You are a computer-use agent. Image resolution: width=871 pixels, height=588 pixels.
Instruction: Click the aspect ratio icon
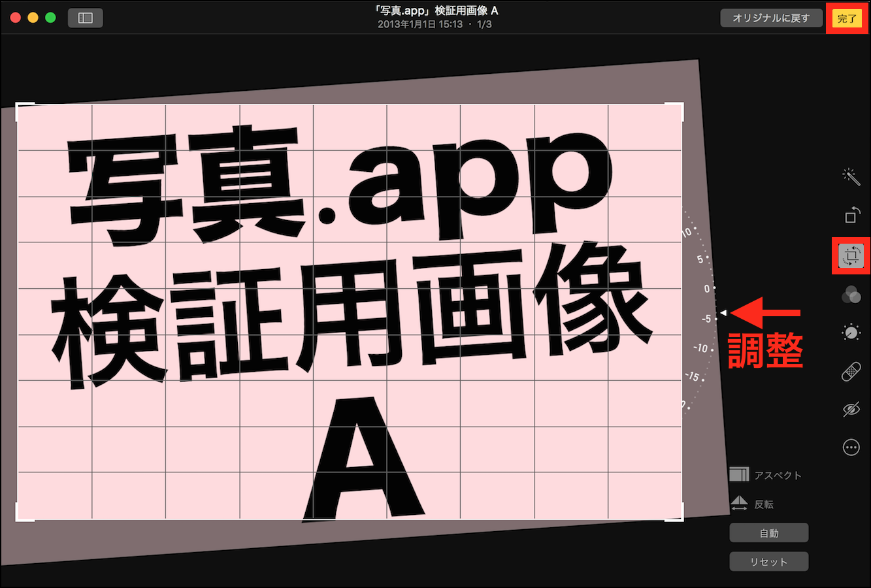point(739,474)
